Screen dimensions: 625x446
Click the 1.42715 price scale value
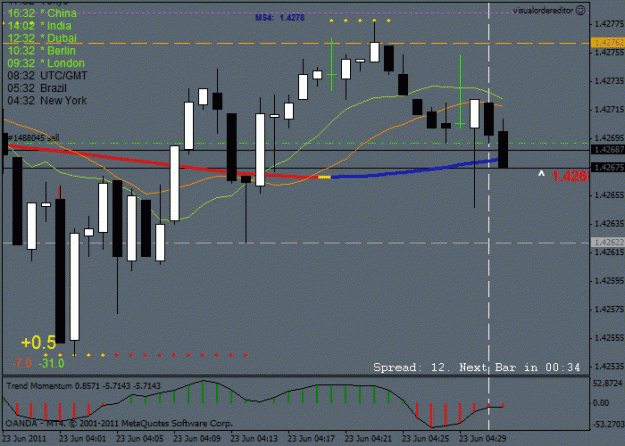tap(607, 110)
